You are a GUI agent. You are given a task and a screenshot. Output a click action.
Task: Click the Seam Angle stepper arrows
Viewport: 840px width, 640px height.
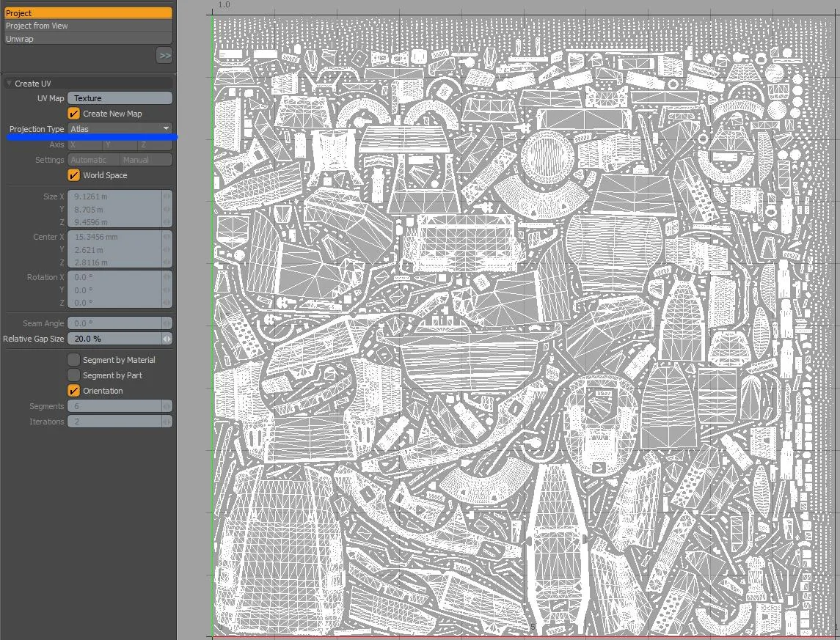pyautogui.click(x=167, y=323)
